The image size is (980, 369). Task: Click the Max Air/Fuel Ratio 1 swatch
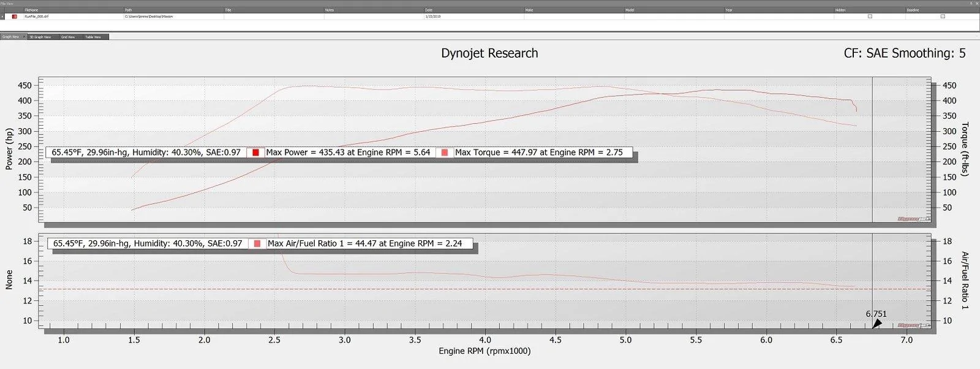(257, 243)
